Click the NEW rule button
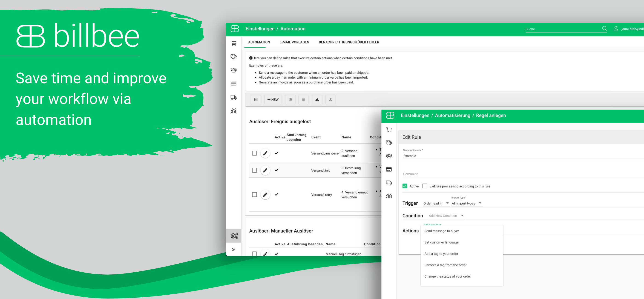The height and width of the screenshot is (299, 644). tap(273, 100)
